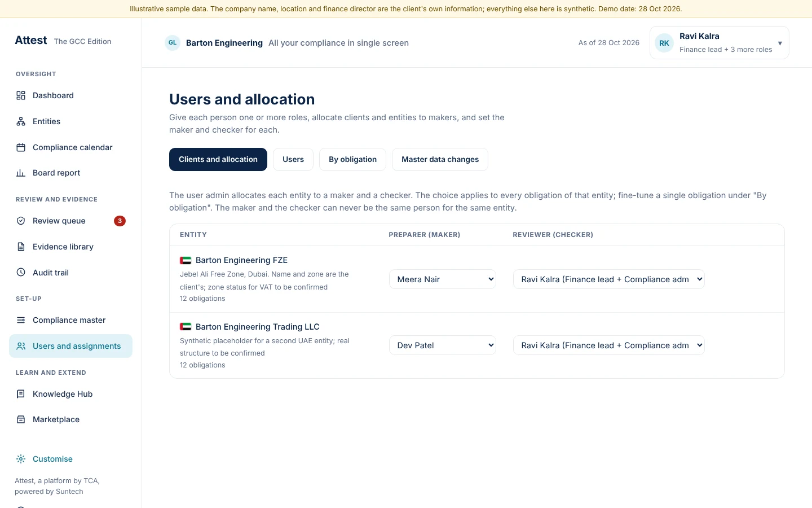Open the Master data changes tab
This screenshot has height=508, width=812.
(x=440, y=159)
